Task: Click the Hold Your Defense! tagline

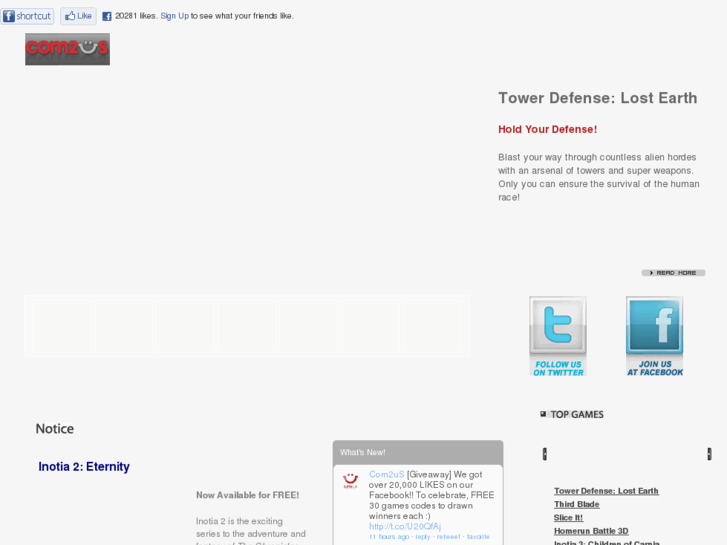Action: click(548, 129)
